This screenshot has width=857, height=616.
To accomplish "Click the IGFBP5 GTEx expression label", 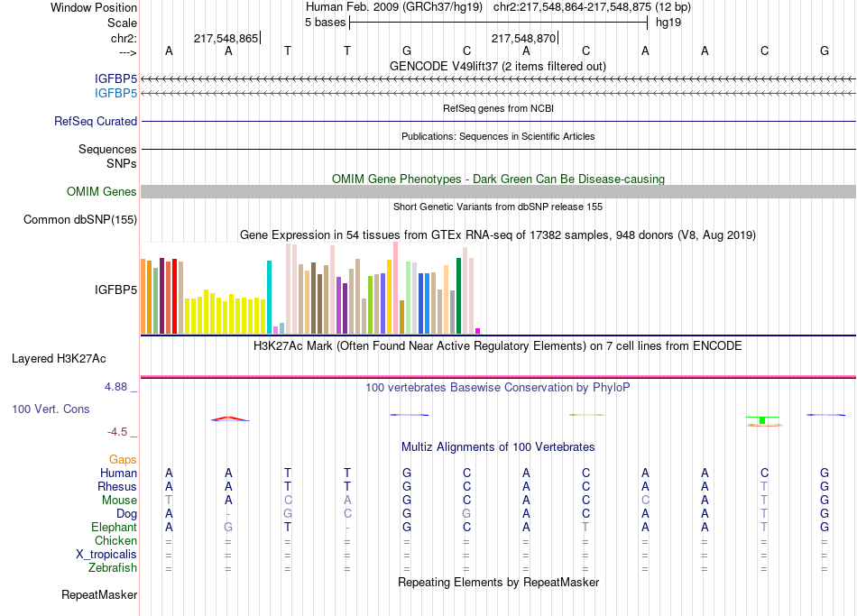I will pos(115,290).
